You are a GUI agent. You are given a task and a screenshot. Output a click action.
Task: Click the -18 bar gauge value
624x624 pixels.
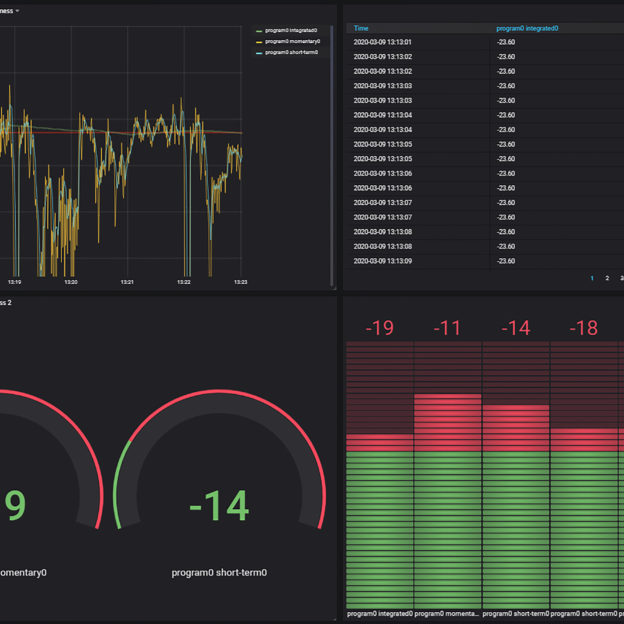pyautogui.click(x=584, y=328)
